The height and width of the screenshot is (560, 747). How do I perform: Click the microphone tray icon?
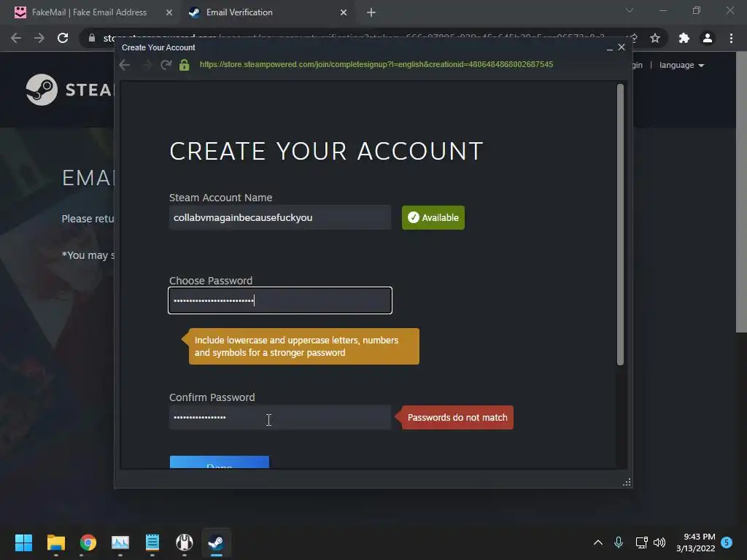tap(619, 542)
